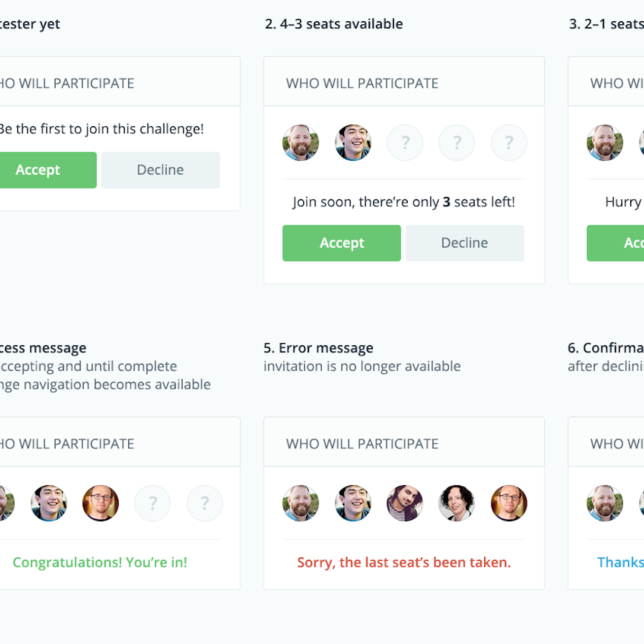The image size is (644, 644).
Task: Click last empty question-mark seat in 4–3 seats card
Action: pyautogui.click(x=509, y=142)
